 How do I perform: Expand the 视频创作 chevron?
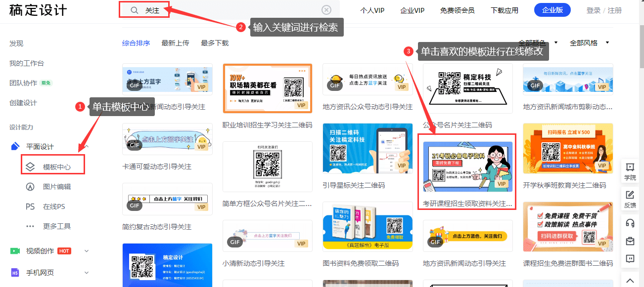(x=87, y=251)
